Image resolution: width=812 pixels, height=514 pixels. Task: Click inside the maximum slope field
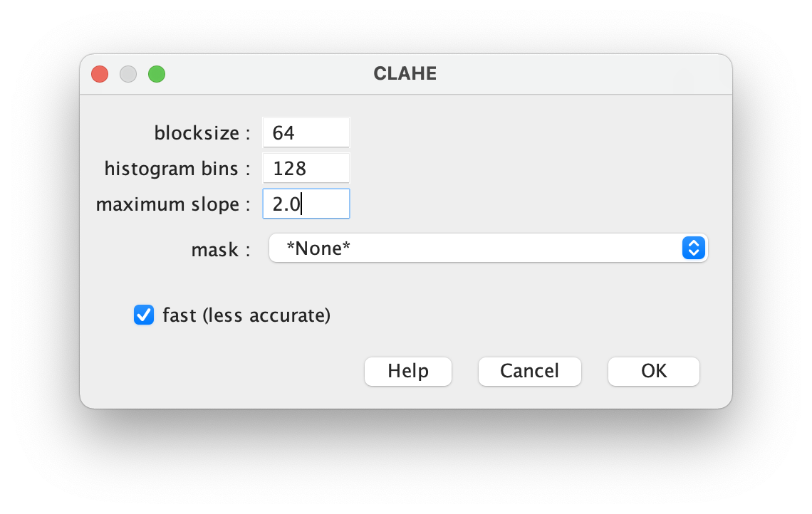point(306,204)
